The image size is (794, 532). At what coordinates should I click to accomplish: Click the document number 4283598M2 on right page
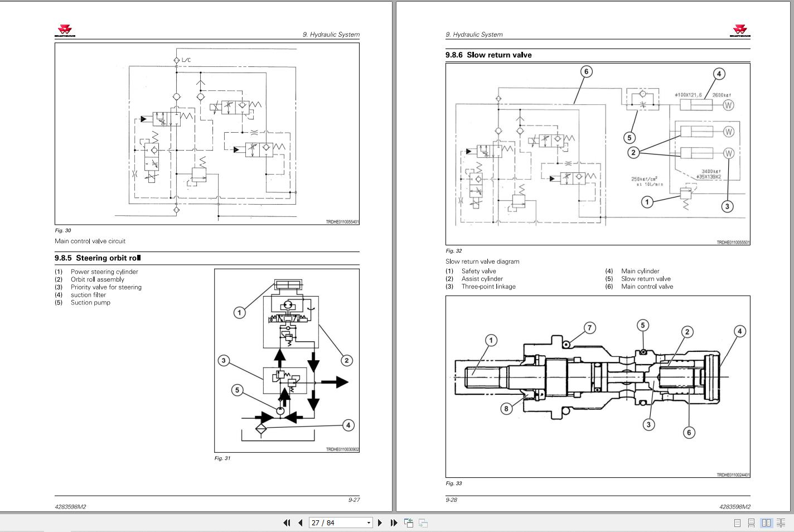pos(735,507)
